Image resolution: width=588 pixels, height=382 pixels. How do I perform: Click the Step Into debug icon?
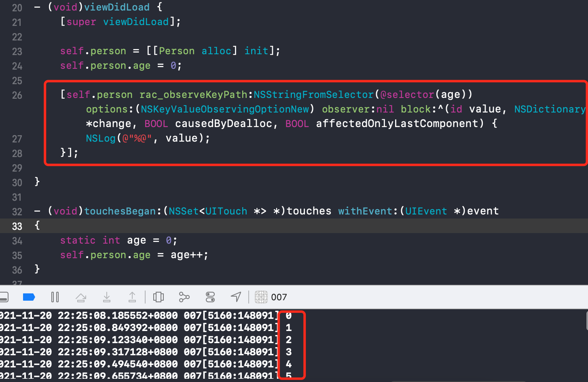click(107, 297)
